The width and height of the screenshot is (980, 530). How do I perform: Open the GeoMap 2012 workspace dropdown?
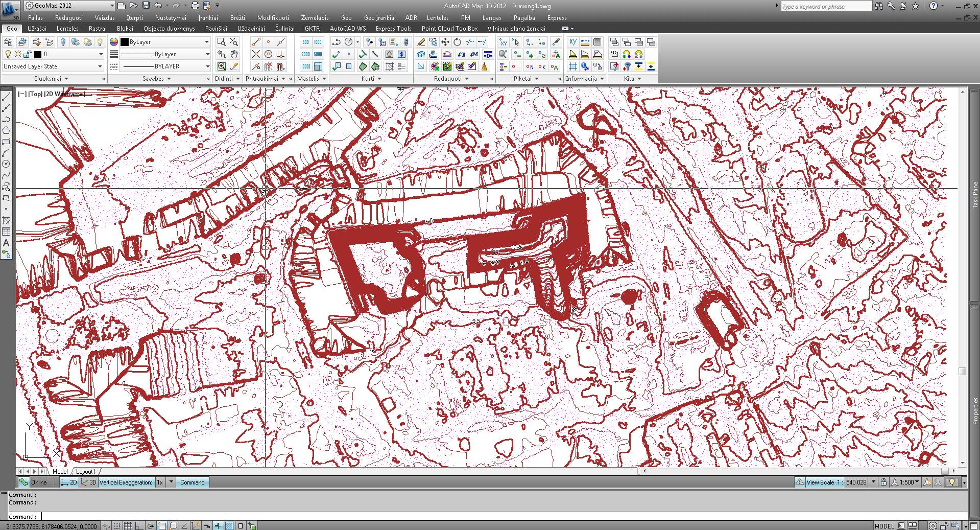tap(70, 6)
